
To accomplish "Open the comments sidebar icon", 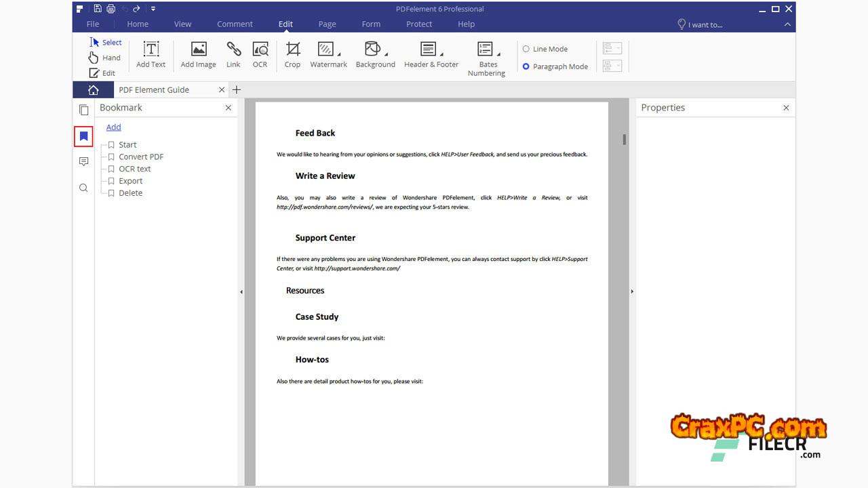I will pos(83,162).
